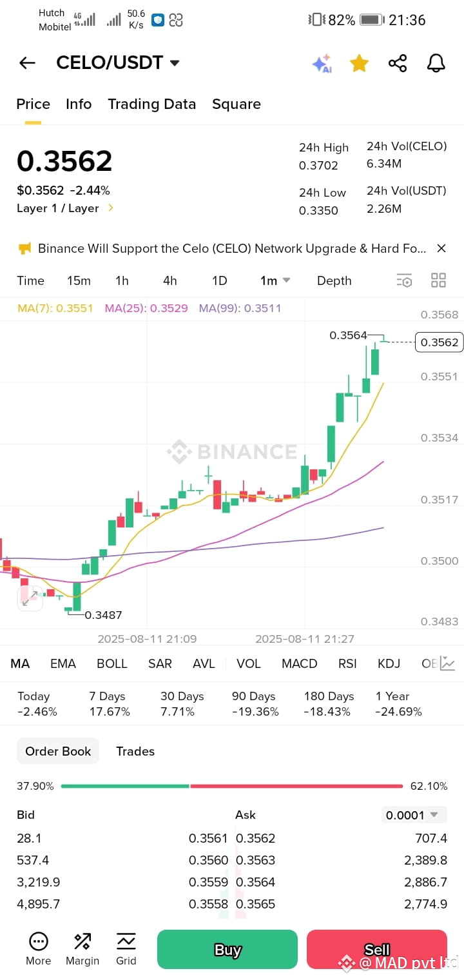464x980 pixels.
Task: Switch to the Info tab
Action: [79, 104]
